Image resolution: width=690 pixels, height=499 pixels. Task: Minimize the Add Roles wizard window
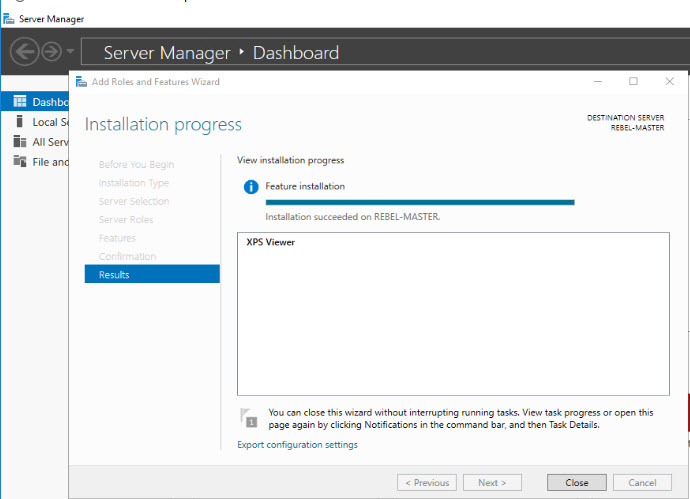[x=598, y=81]
